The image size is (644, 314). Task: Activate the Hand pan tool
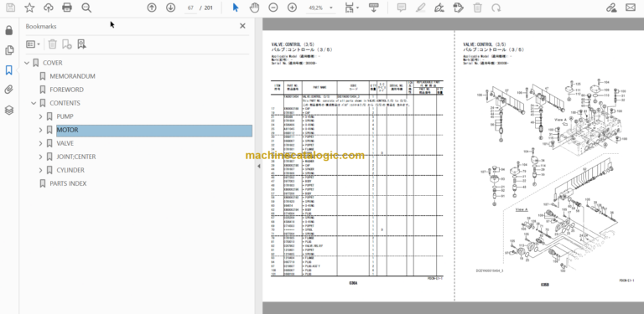[x=255, y=8]
